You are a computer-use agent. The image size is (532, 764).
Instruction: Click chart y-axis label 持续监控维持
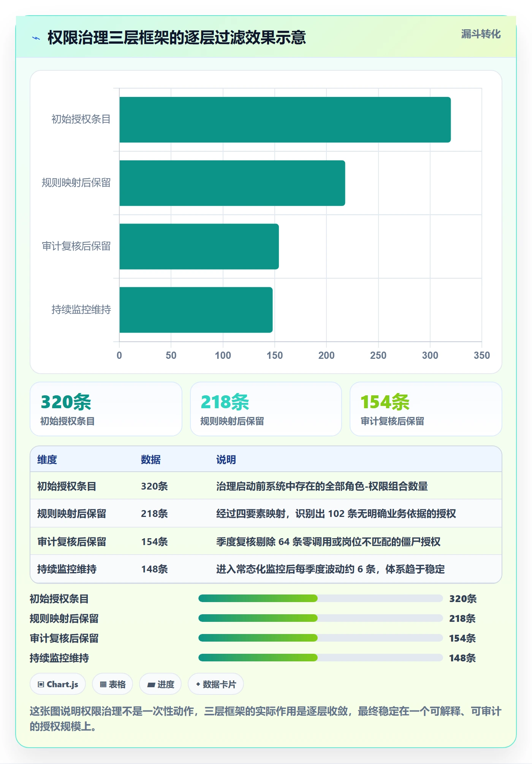pyautogui.click(x=81, y=310)
